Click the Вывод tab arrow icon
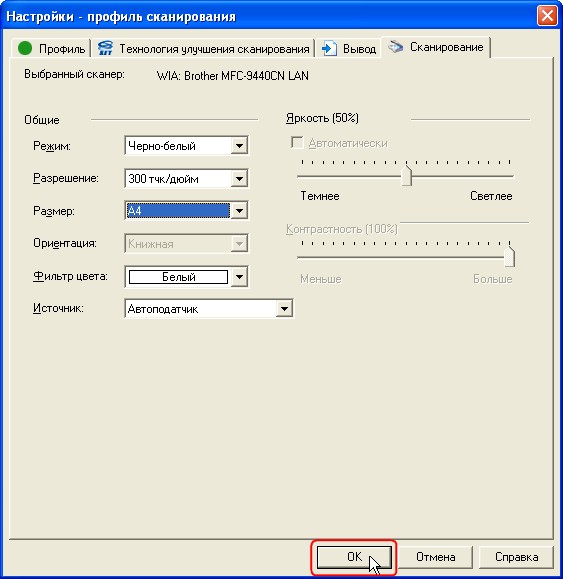 pyautogui.click(x=329, y=48)
